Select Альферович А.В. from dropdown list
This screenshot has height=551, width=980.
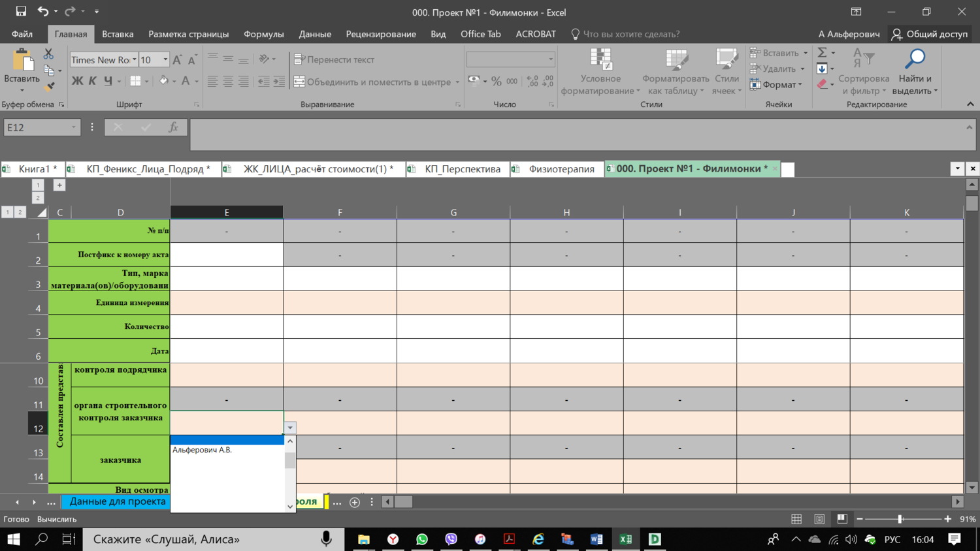[x=228, y=450]
